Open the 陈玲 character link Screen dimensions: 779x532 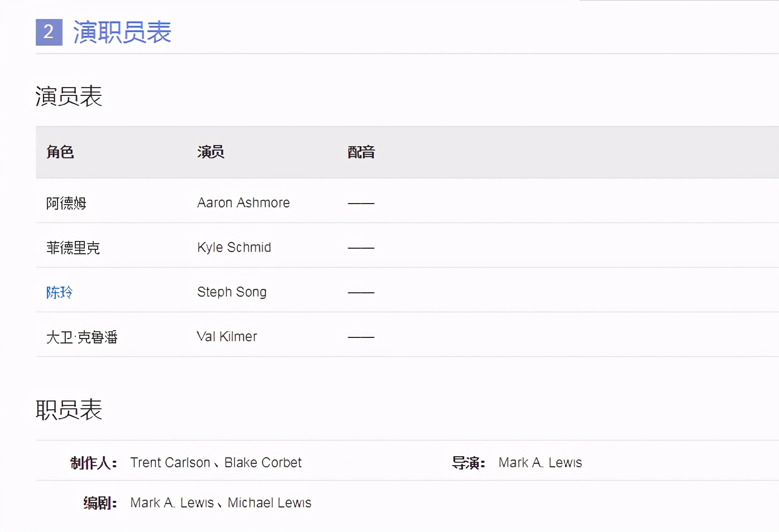(59, 292)
